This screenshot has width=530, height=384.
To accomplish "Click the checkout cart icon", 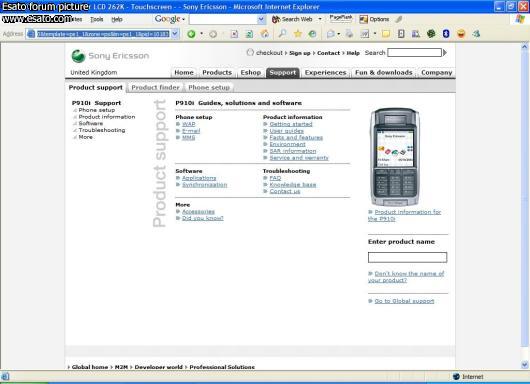I will coord(250,52).
